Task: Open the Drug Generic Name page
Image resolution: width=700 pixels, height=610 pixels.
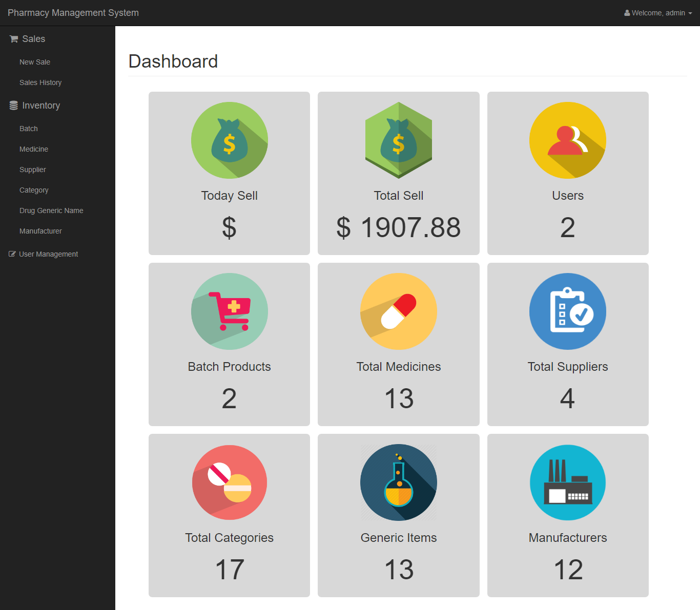Action: (x=51, y=211)
